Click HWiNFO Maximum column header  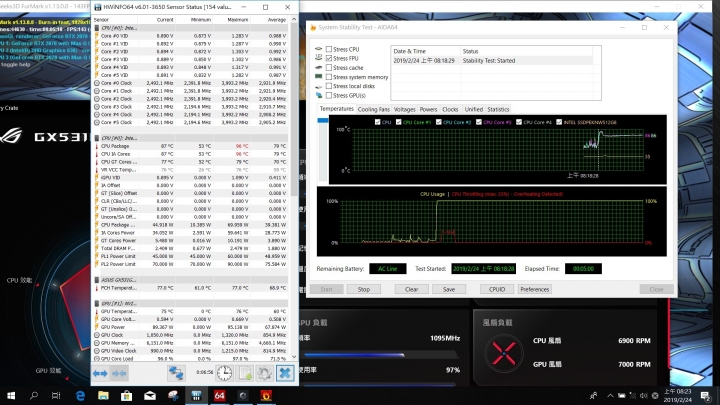238,20
